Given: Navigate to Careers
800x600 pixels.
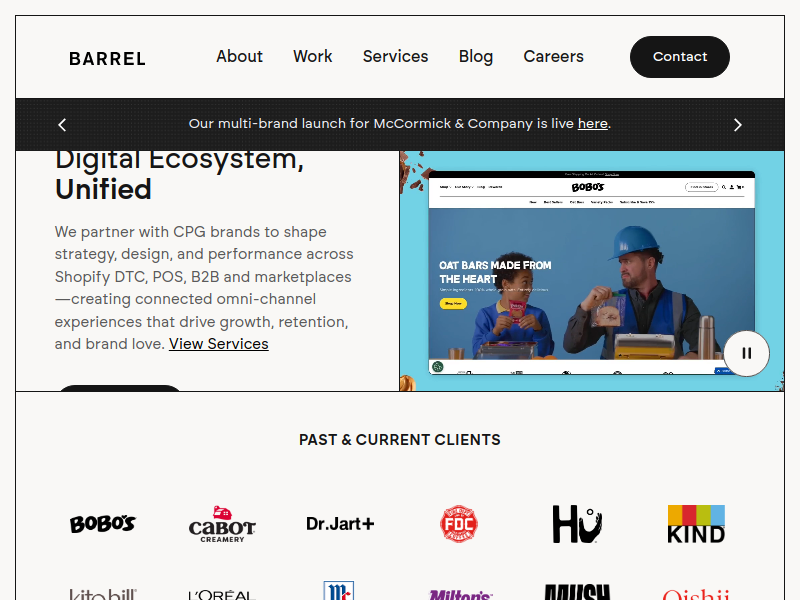Looking at the screenshot, I should (554, 56).
